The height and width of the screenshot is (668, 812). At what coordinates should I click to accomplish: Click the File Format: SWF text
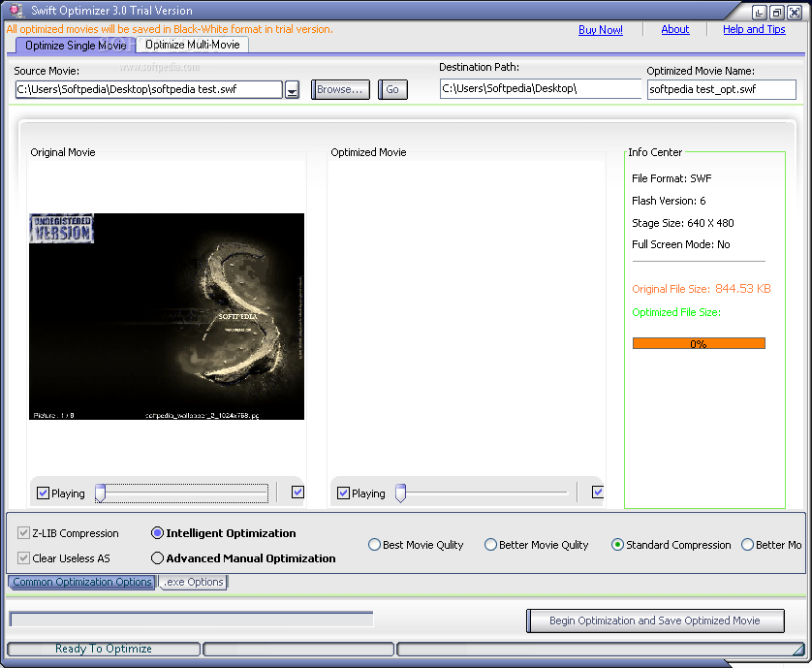(671, 178)
